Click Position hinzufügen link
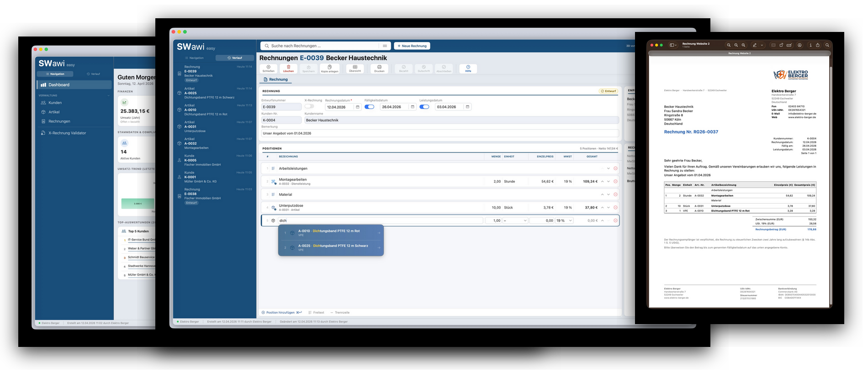 point(281,313)
